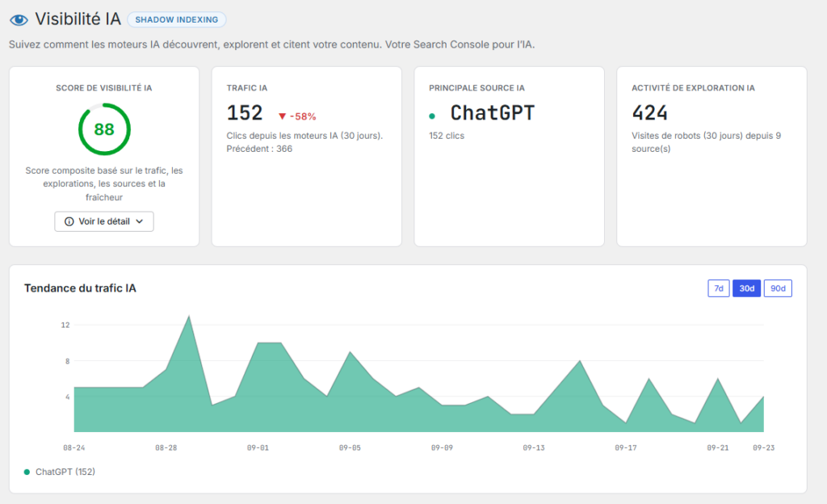Click the 152 traffic count

coord(245,113)
